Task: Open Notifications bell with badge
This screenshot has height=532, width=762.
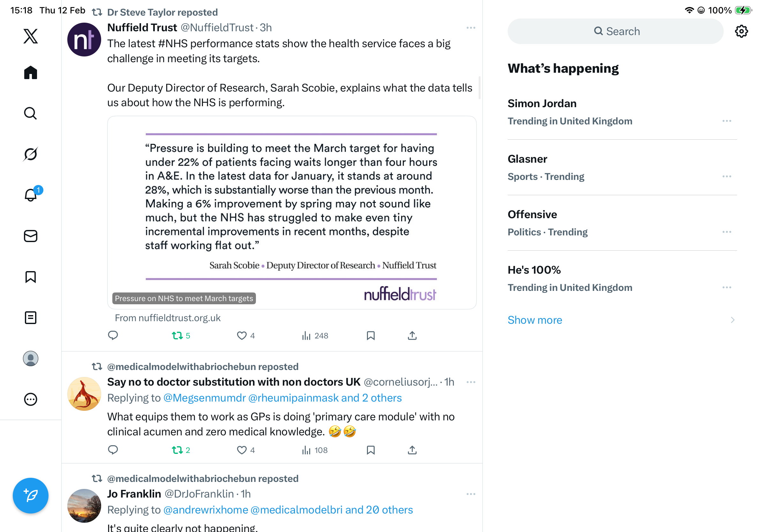Action: pos(31,195)
